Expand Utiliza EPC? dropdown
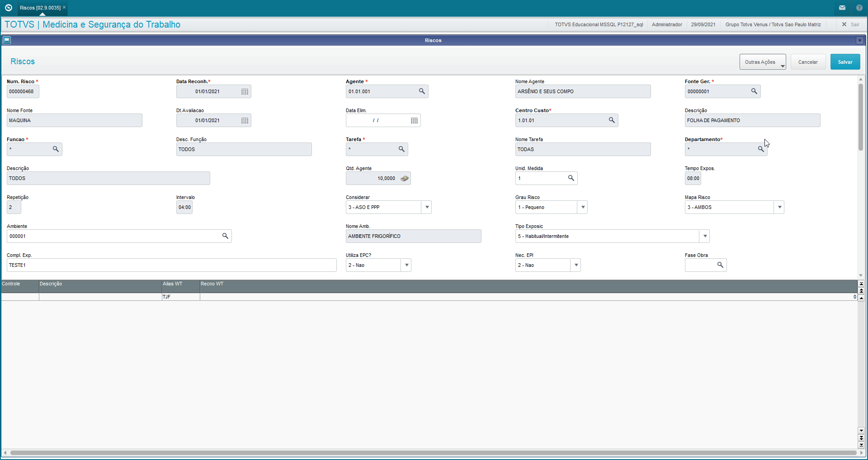 pyautogui.click(x=406, y=265)
